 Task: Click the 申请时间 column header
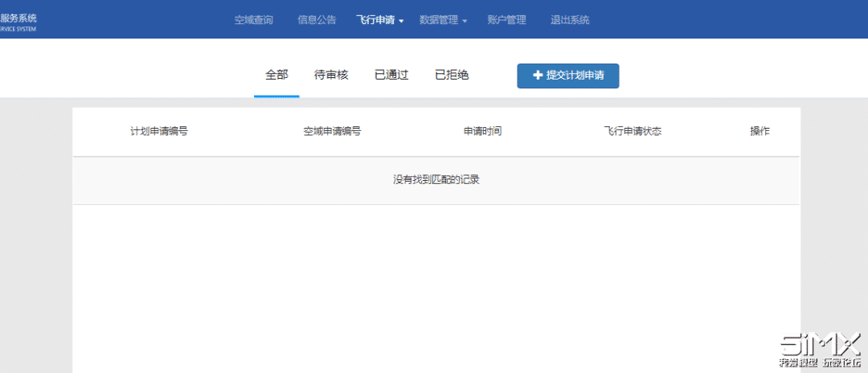pos(483,132)
